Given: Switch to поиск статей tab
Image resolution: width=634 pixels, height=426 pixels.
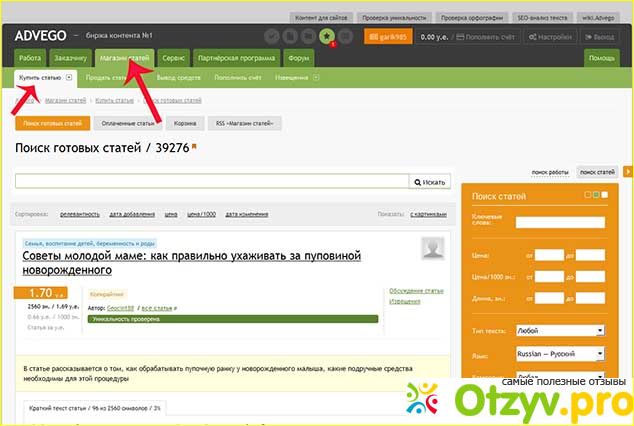Looking at the screenshot, I should click(598, 172).
